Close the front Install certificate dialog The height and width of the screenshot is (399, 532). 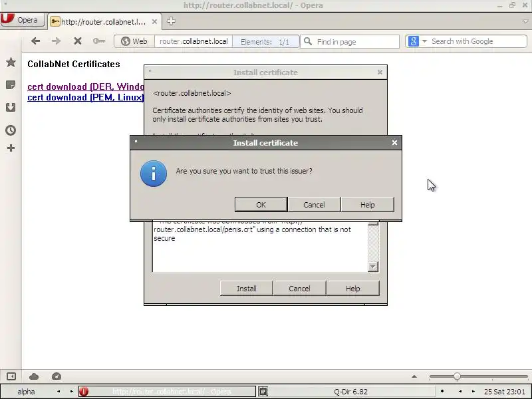(394, 143)
